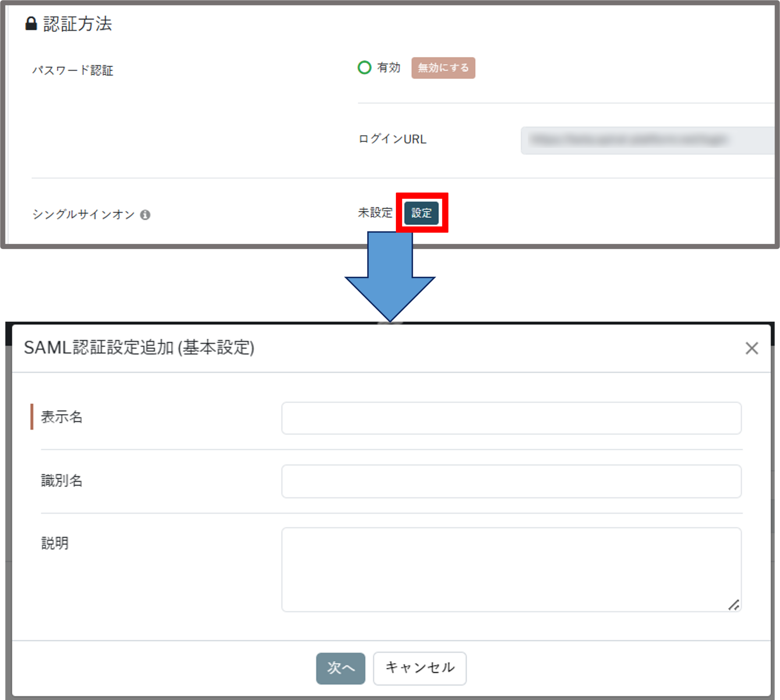Image resolution: width=780 pixels, height=700 pixels.
Task: Click the 認証方法 section heading
Action: click(77, 24)
